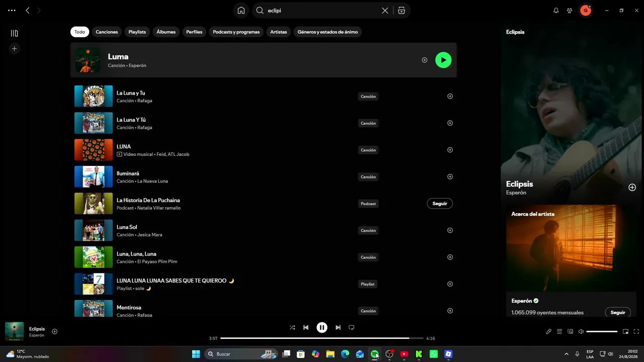Expand Your Library in the sidebar
This screenshot has width=644, height=362.
click(14, 33)
